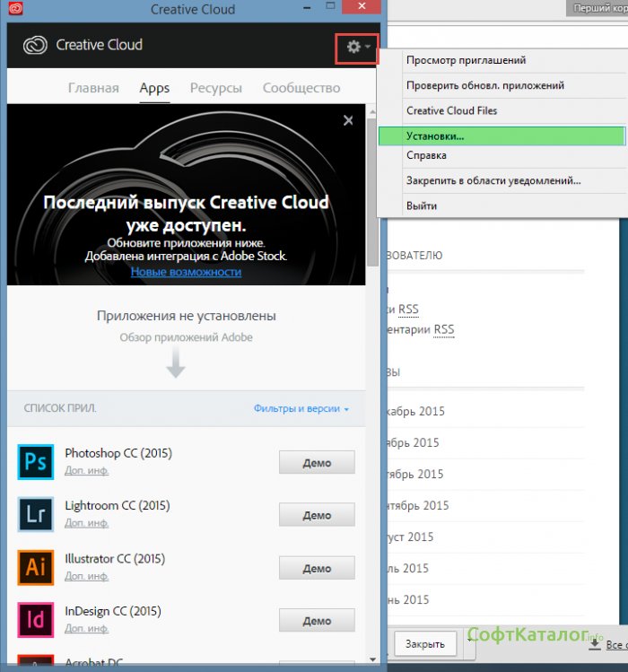This screenshot has height=672, width=628.
Task: Select Выйти from the gear menu
Action: (422, 205)
